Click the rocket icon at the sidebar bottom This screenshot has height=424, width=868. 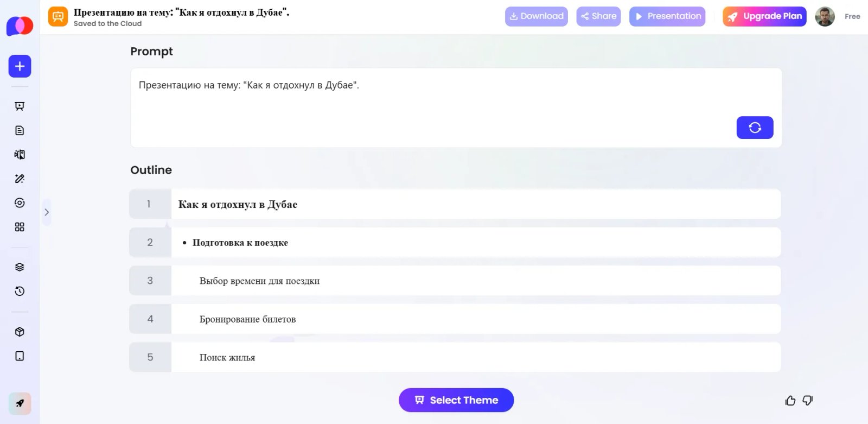(20, 403)
